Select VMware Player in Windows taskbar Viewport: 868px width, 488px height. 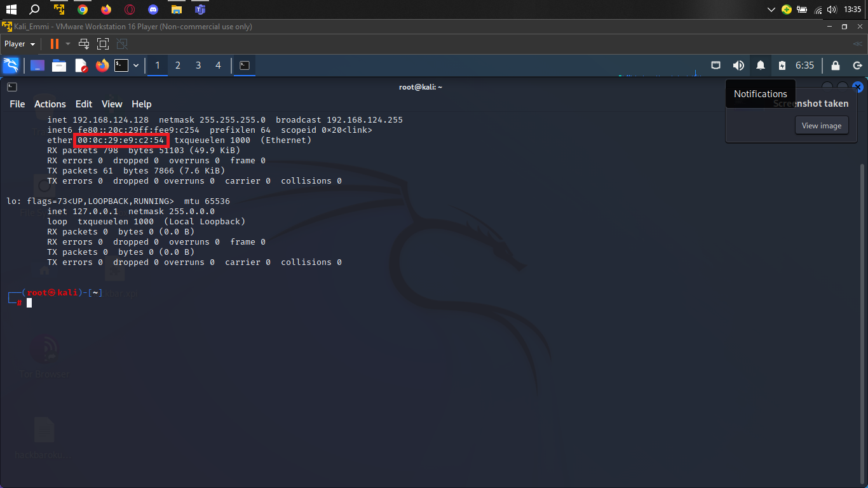click(x=59, y=10)
